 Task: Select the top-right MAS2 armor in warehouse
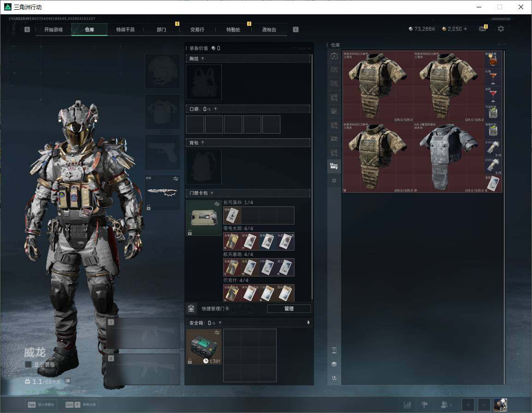click(449, 87)
